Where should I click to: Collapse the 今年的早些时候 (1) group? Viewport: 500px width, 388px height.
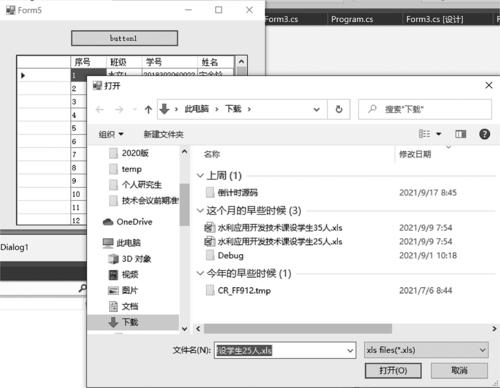200,273
